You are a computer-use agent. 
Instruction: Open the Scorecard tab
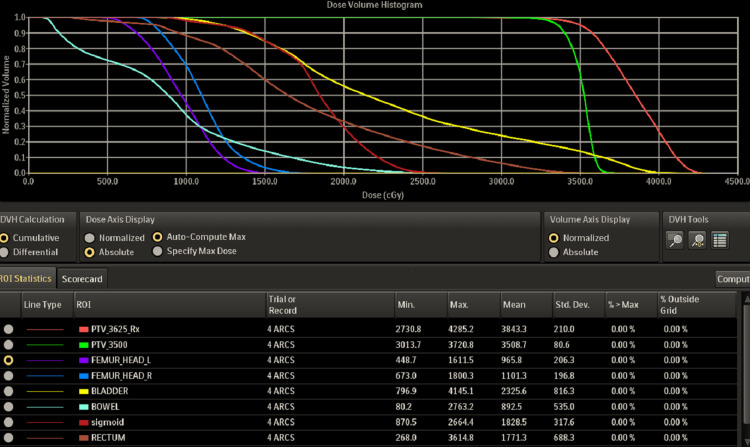(82, 279)
